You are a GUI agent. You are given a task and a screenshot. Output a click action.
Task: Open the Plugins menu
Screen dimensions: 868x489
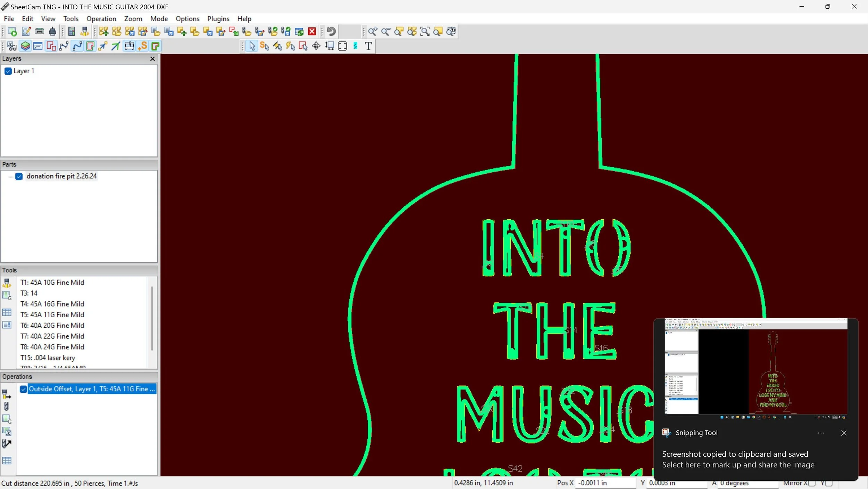coord(218,19)
